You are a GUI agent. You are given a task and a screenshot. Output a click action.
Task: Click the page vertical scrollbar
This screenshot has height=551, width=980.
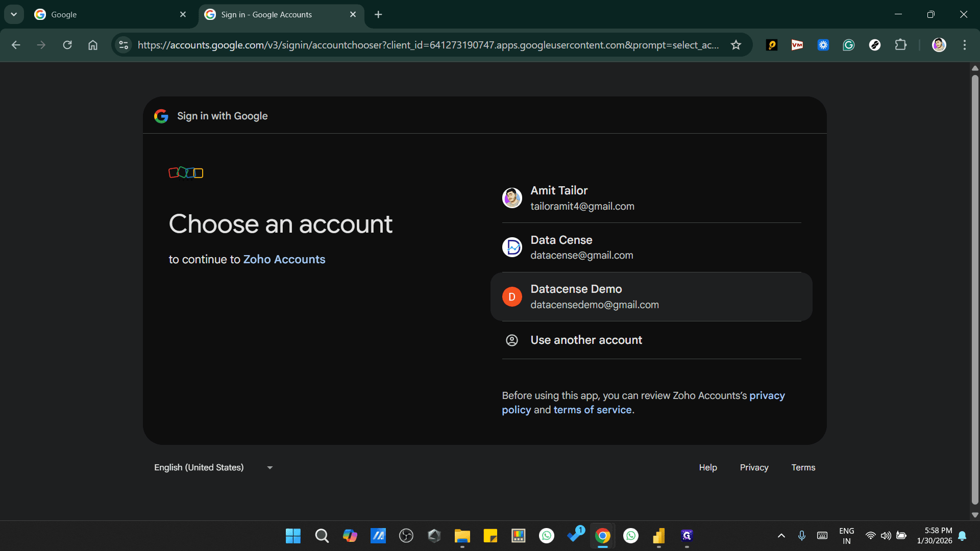975,290
